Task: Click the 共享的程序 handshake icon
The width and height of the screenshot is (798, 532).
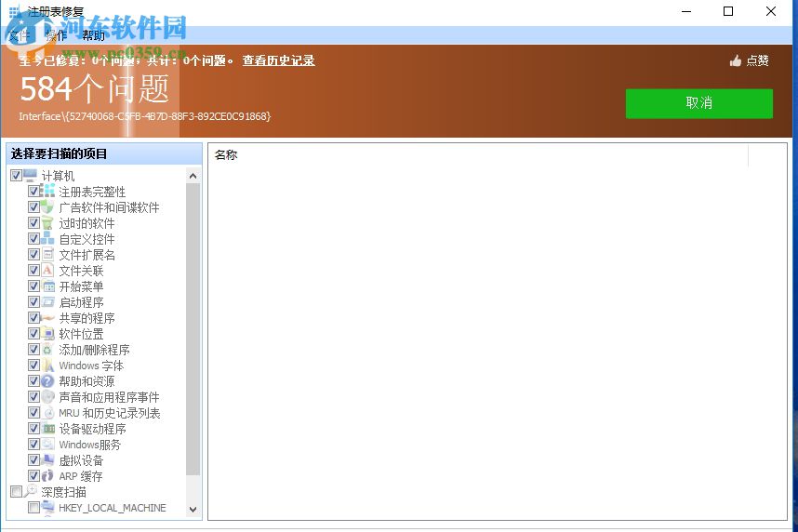Action: tap(47, 318)
